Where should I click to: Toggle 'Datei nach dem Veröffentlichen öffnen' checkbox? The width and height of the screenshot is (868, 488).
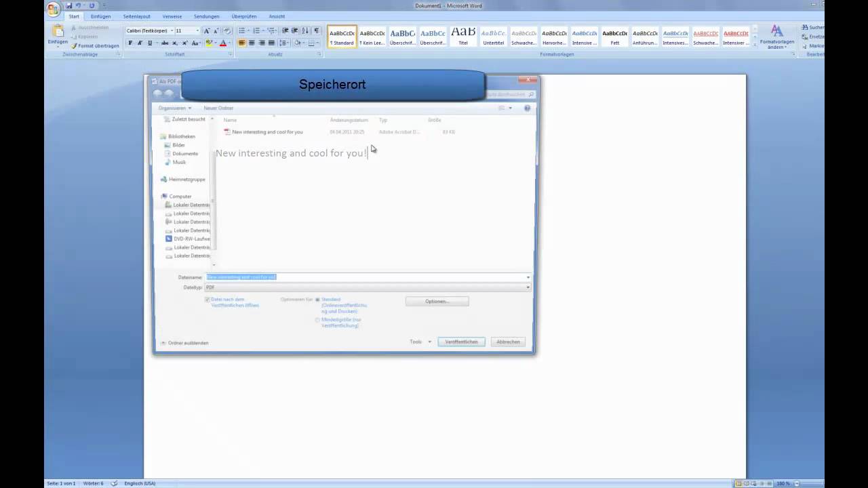coord(208,300)
